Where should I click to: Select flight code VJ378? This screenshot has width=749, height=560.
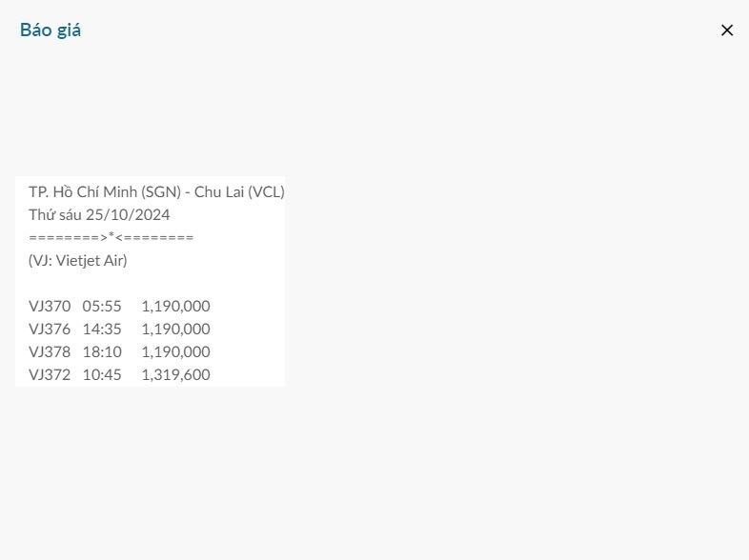click(x=50, y=351)
